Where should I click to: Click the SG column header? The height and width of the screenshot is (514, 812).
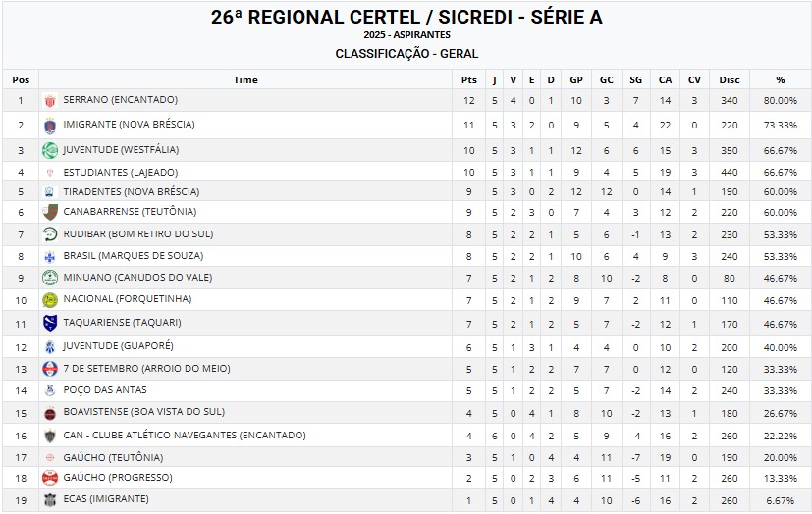635,79
